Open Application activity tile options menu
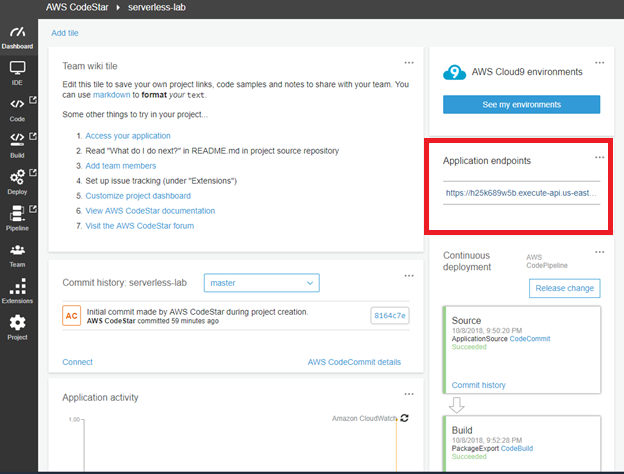624x474 pixels. click(409, 394)
